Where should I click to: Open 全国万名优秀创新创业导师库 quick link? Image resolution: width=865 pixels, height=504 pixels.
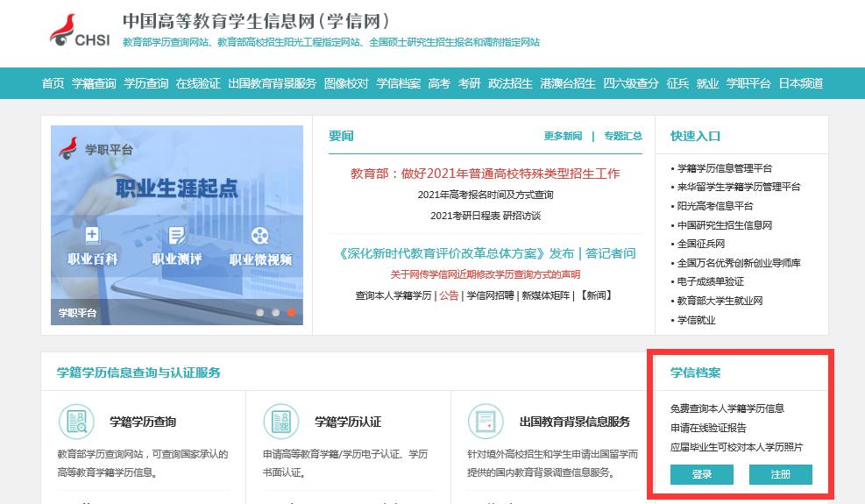(739, 263)
